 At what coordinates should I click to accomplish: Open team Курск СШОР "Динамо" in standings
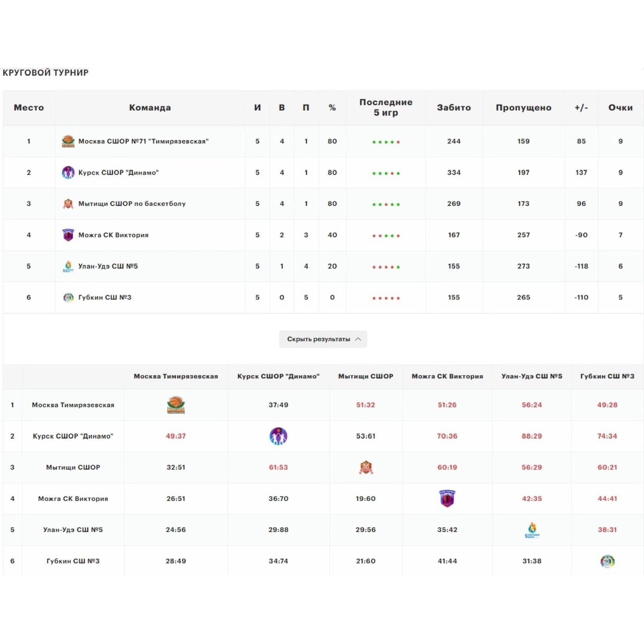(x=118, y=172)
